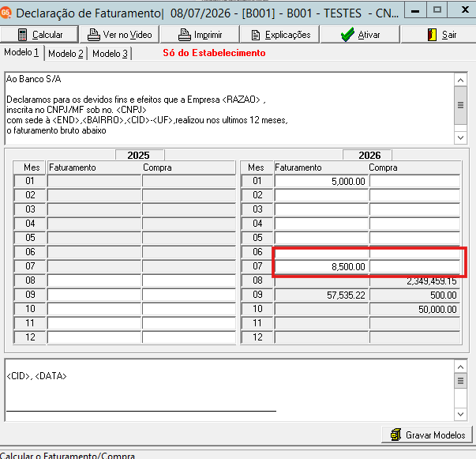The width and height of the screenshot is (476, 459).
Task: Click 2026 Compra field showing 500.00
Action: [414, 295]
